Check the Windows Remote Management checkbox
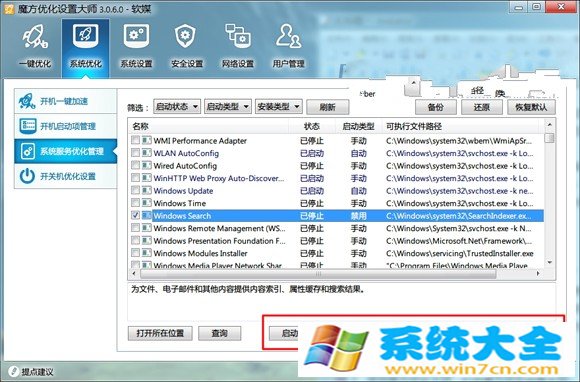 [135, 228]
